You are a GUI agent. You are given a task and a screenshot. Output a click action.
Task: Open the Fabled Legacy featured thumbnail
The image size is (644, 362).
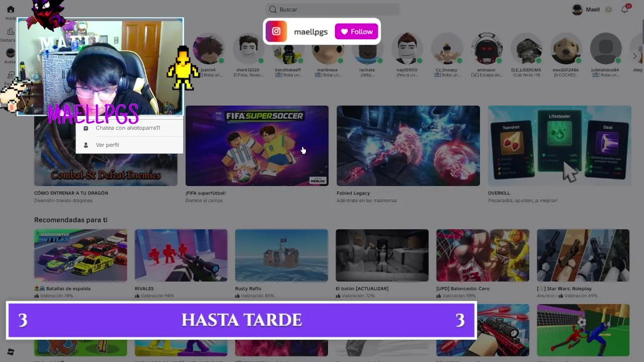[408, 146]
